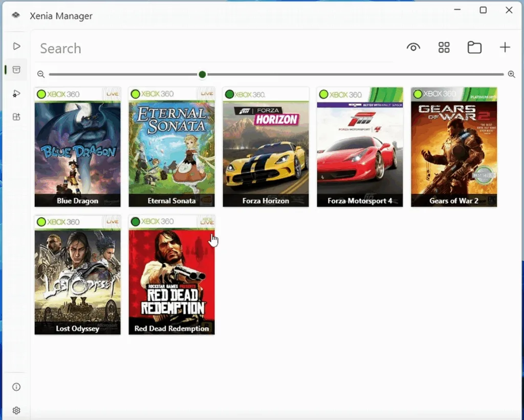
Task: Open the About info icon
Action: click(16, 387)
